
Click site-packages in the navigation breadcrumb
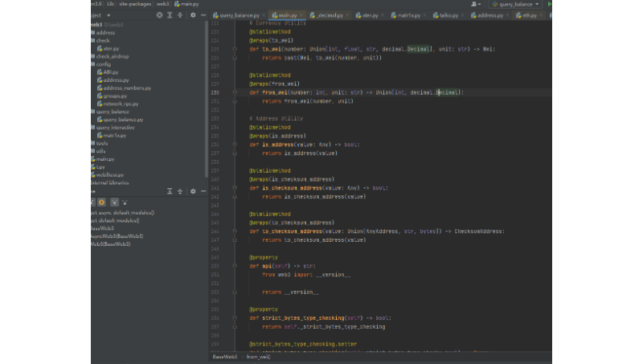pos(135,4)
